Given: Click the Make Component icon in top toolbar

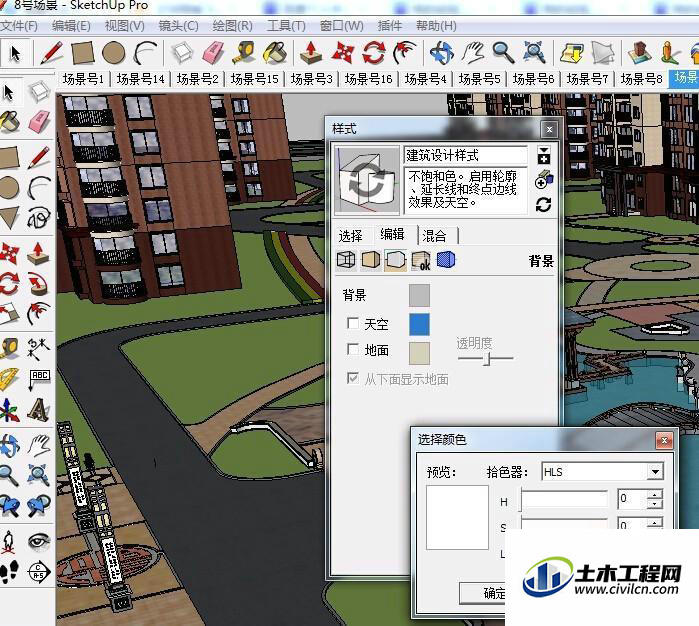Looking at the screenshot, I should 182,53.
